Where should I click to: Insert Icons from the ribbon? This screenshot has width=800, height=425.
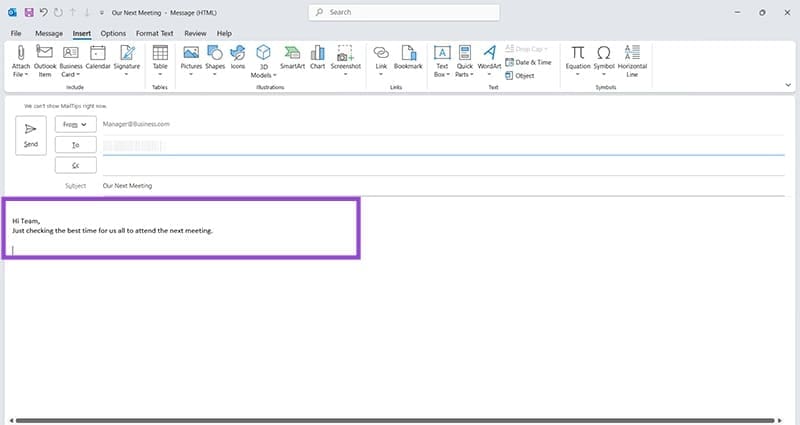[238, 57]
